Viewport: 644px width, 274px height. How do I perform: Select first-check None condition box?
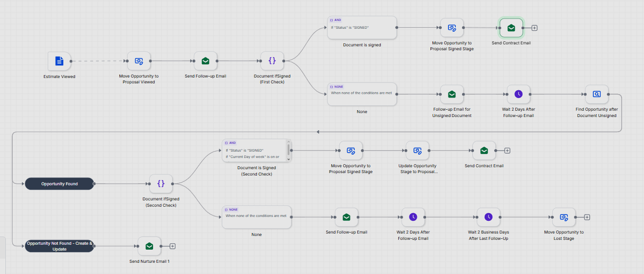click(x=362, y=94)
